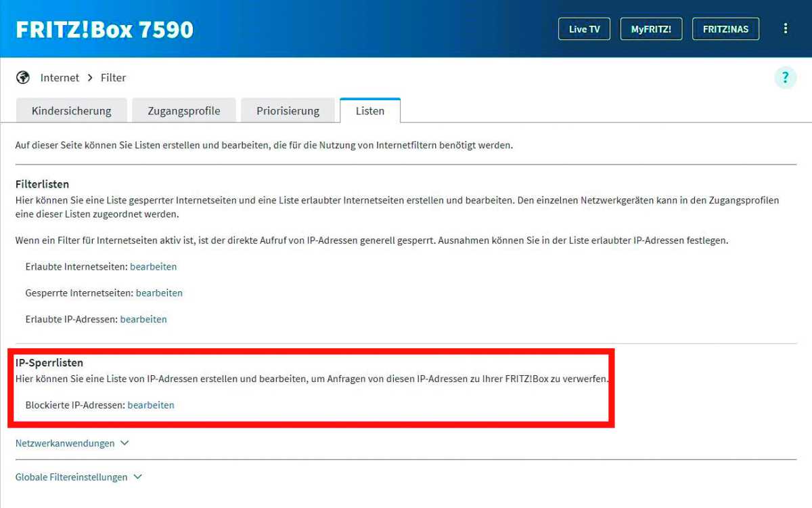Image resolution: width=812 pixels, height=508 pixels.
Task: Edit the Blockierte IP-Adressen list
Action: click(151, 405)
